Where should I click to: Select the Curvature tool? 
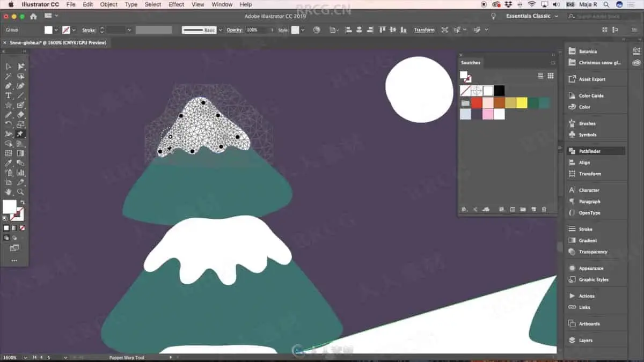coord(20,86)
